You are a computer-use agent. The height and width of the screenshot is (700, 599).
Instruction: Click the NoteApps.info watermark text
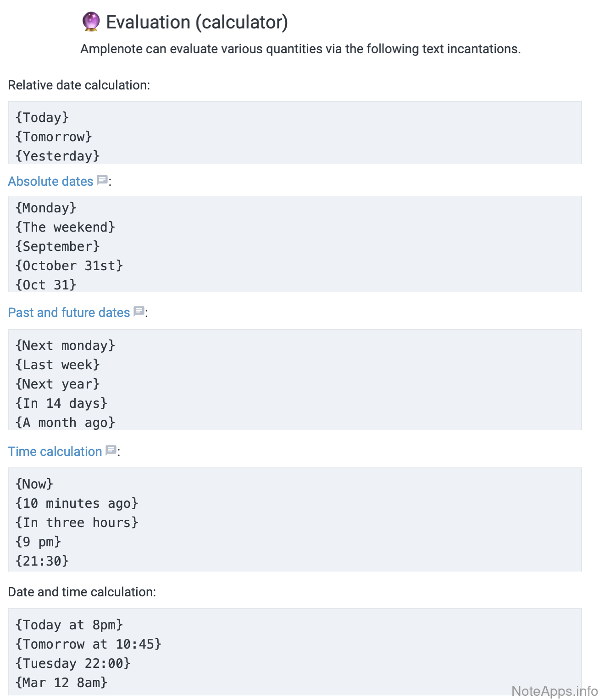[x=554, y=691]
